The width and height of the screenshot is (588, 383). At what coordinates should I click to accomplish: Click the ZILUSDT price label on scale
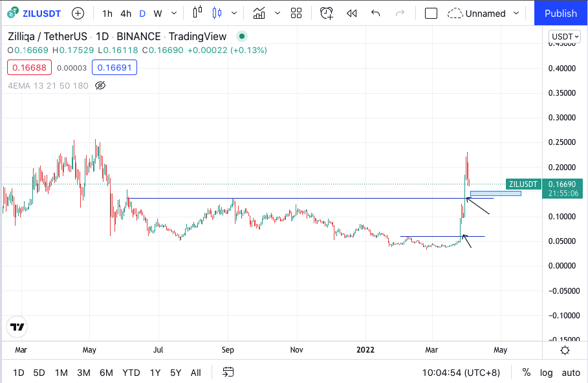click(x=523, y=184)
